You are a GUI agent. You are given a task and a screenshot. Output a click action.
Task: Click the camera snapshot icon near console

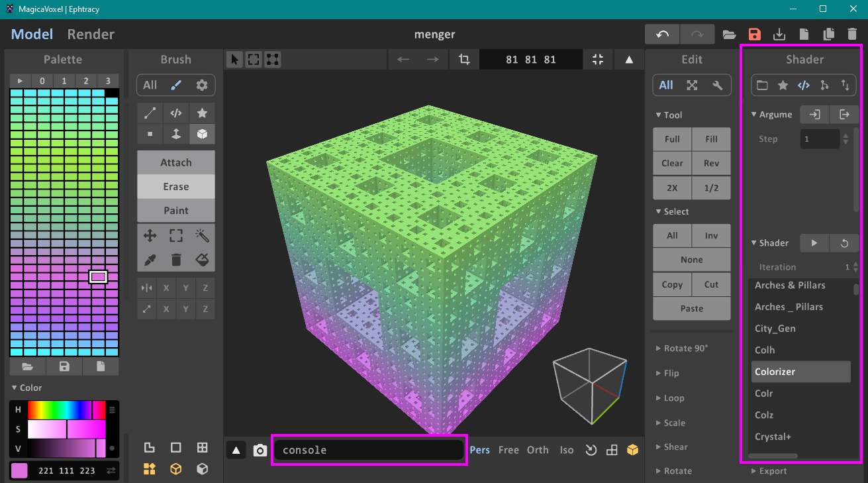(x=260, y=450)
